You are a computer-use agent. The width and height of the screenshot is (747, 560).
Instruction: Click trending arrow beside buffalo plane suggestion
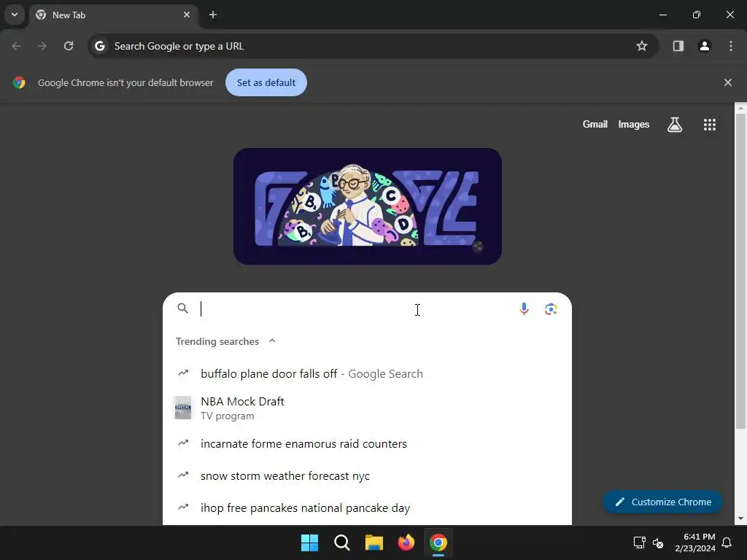click(183, 373)
